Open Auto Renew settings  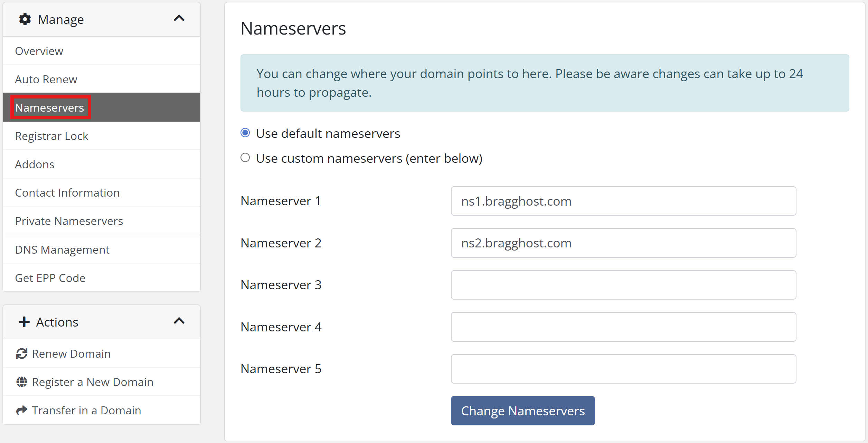point(46,79)
